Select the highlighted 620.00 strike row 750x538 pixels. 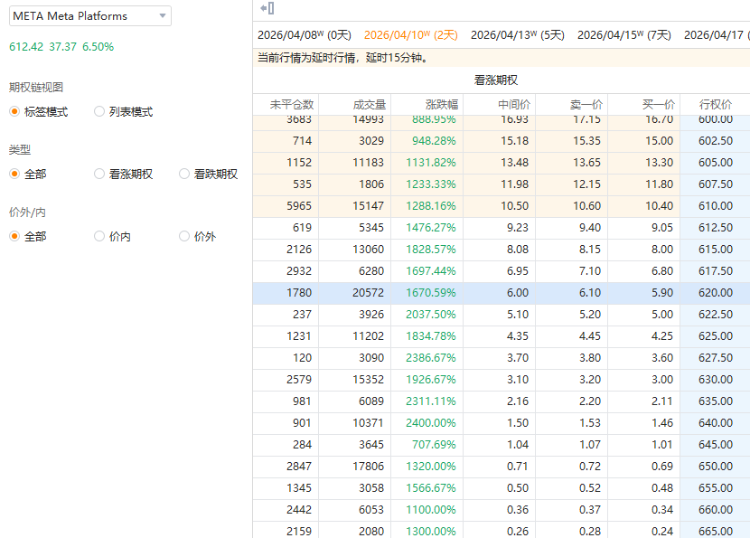pyautogui.click(x=500, y=293)
